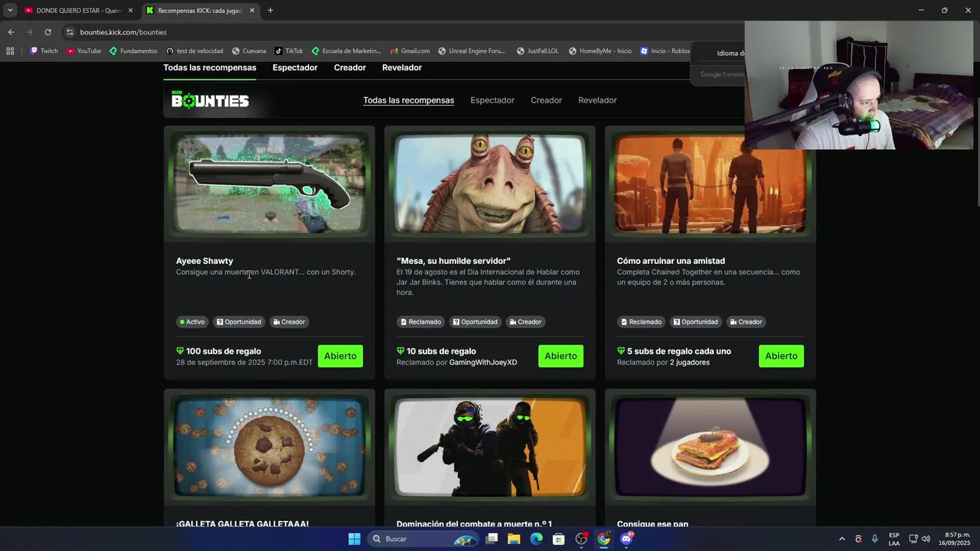
Task: Click the Activo tag on Ayeee Shawty
Action: [192, 321]
